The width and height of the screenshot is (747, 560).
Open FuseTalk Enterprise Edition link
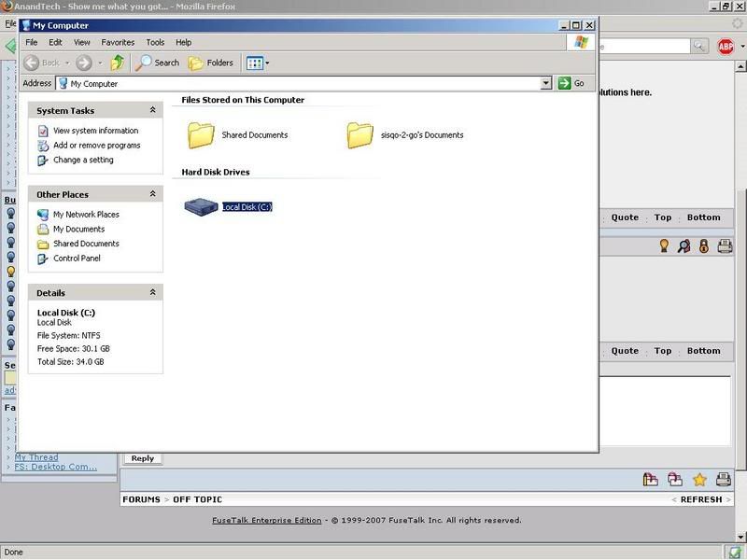point(266,521)
